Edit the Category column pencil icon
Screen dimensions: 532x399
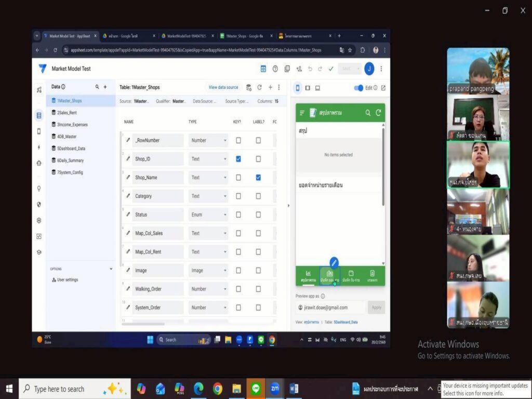tap(128, 196)
